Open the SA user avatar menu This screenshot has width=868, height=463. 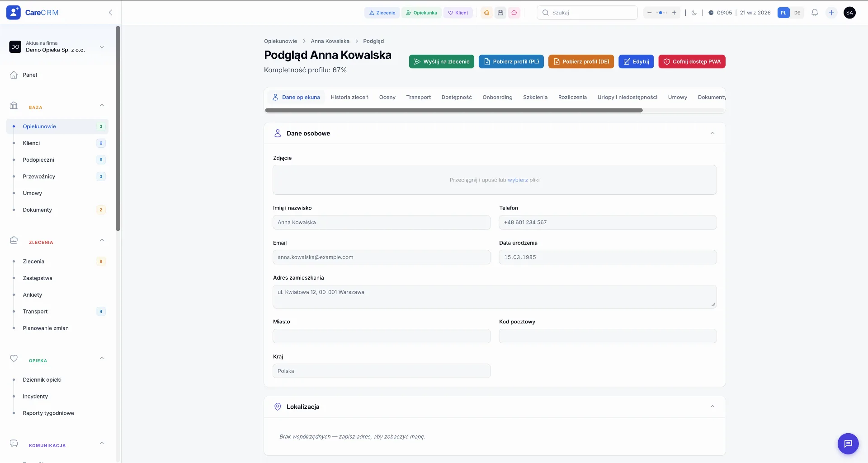849,13
